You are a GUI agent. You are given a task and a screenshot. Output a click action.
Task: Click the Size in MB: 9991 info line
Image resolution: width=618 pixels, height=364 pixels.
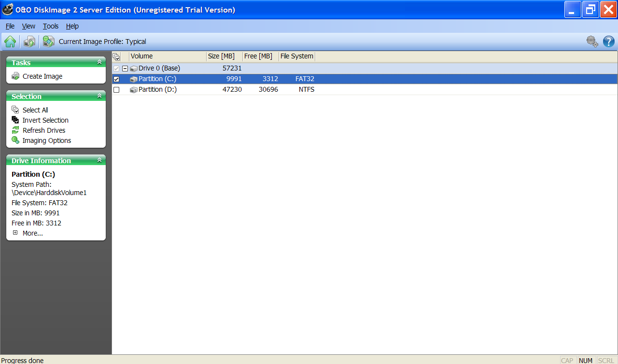click(x=36, y=213)
